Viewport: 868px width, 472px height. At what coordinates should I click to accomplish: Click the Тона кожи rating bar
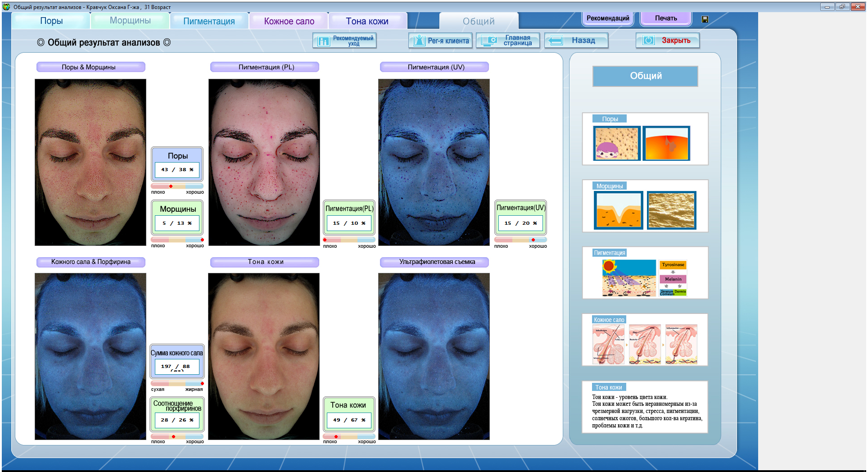pyautogui.click(x=349, y=436)
